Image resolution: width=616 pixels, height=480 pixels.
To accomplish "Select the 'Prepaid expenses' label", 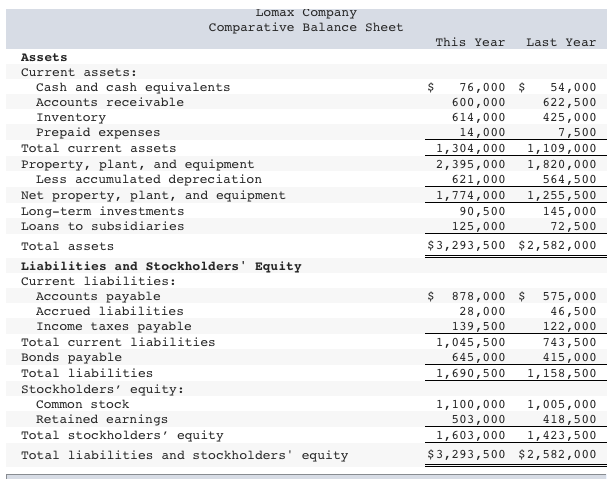I will tap(98, 132).
